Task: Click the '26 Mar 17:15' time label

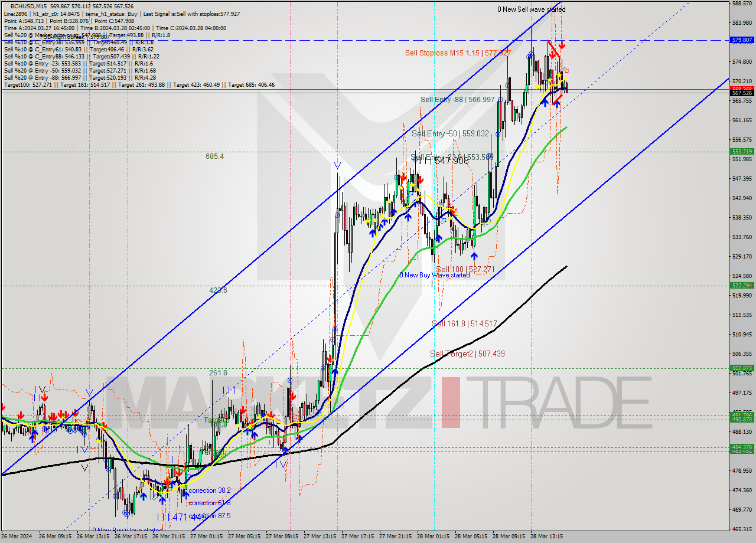Action: tap(130, 537)
